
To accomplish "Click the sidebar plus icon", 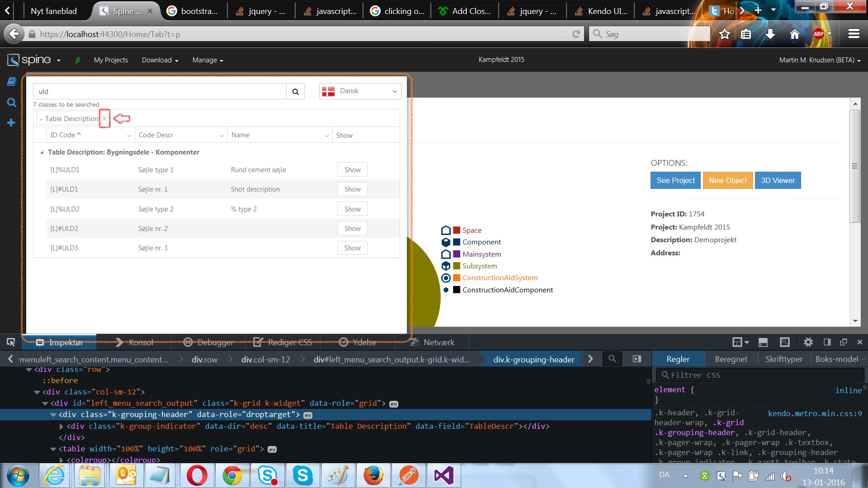I will [11, 123].
